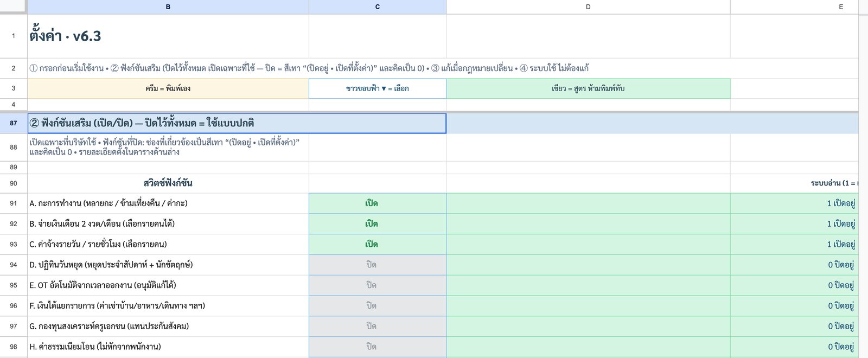The image size is (868, 358).
Task: Click the ระบบอ่าน (1 = column heading cell
Action: pyautogui.click(x=794, y=183)
